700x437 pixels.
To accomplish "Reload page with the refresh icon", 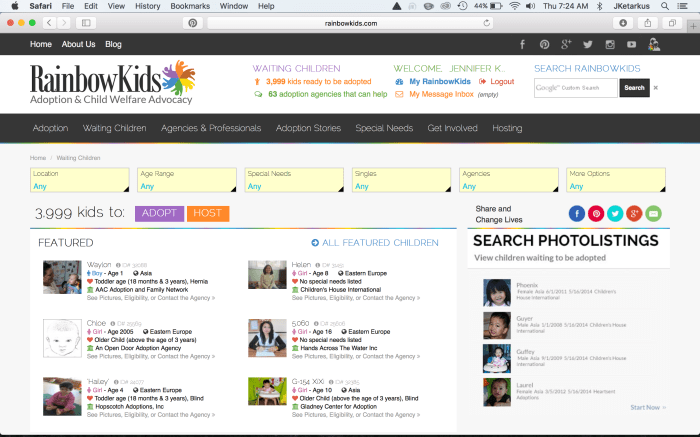I will click(487, 23).
